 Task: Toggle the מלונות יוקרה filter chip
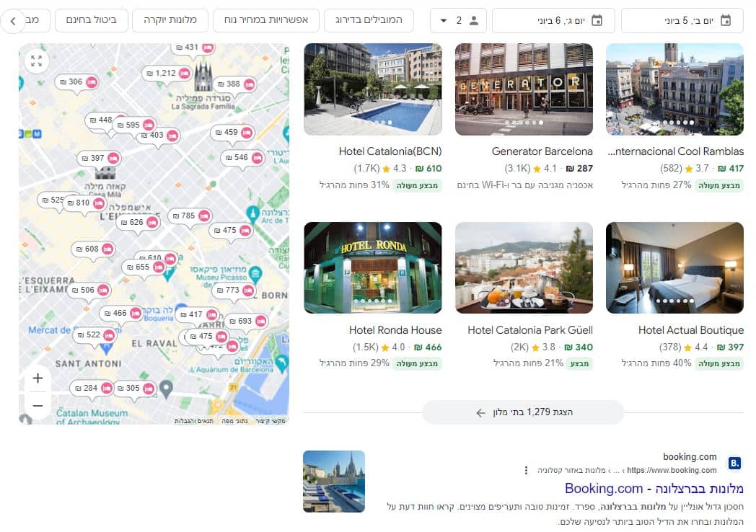tap(170, 20)
